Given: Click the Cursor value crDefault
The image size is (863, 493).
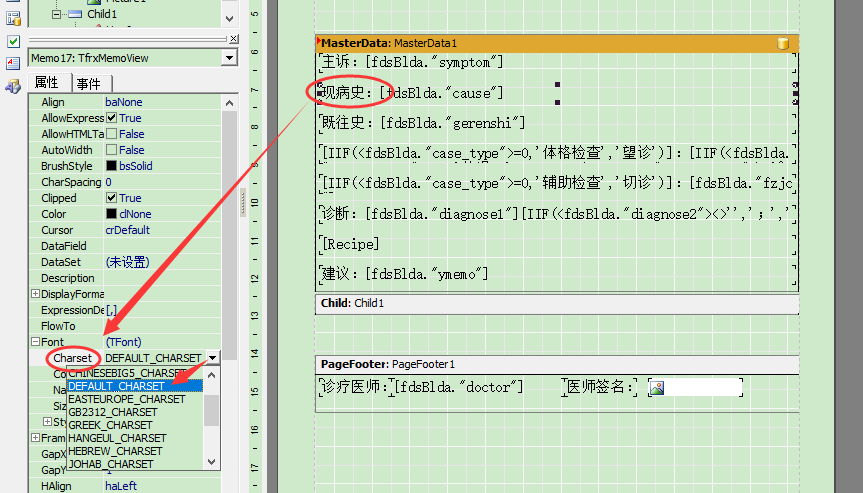Looking at the screenshot, I should click(128, 229).
